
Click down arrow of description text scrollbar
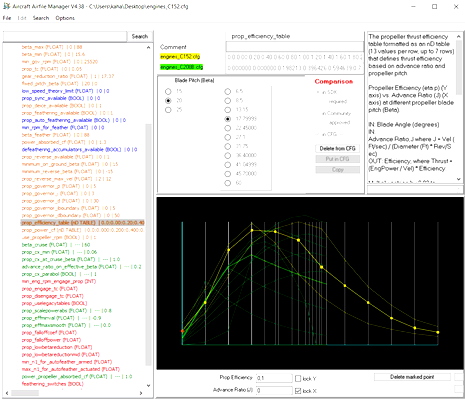point(459,179)
